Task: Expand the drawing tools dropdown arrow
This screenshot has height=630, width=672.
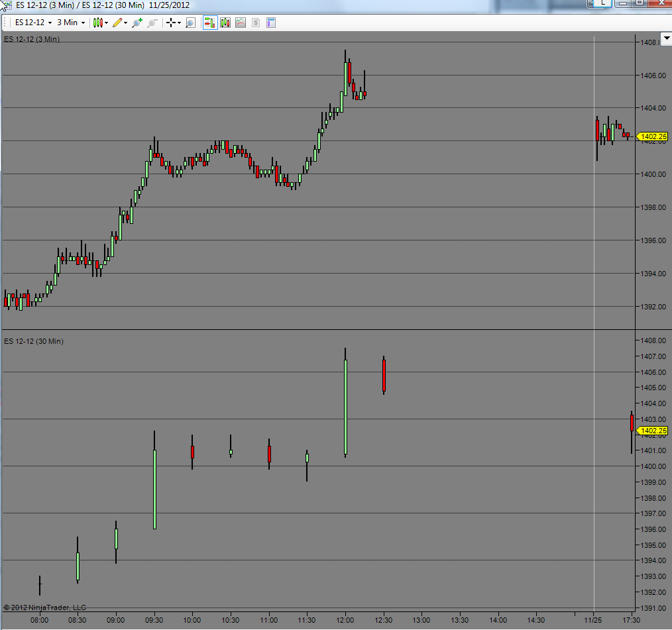Action: (x=125, y=23)
